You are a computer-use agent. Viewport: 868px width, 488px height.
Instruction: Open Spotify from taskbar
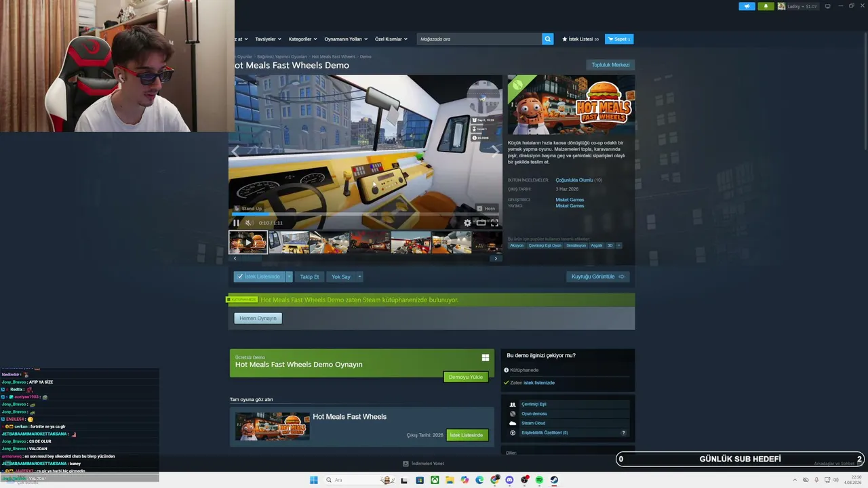pos(539,480)
